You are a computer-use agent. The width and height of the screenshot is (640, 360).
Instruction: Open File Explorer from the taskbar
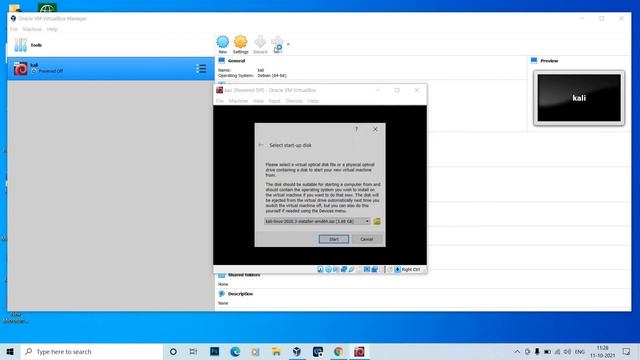point(276,351)
